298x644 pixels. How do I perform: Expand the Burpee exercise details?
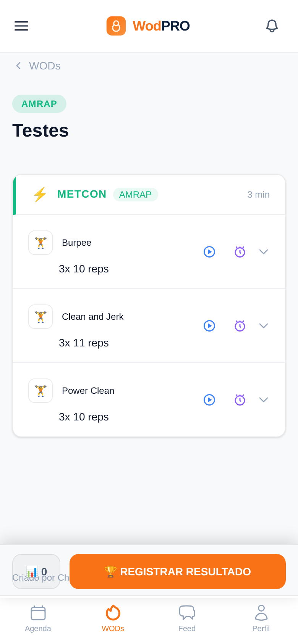coord(264,252)
